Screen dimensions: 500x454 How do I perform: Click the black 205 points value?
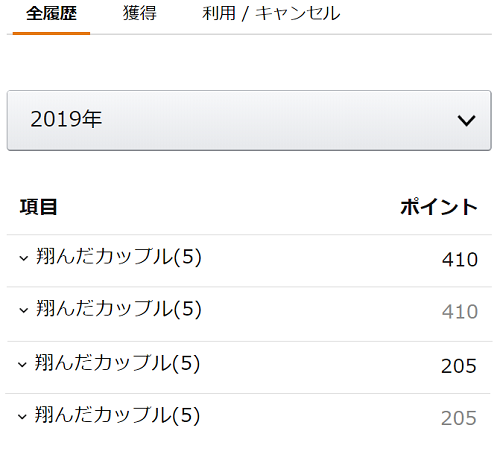click(459, 366)
